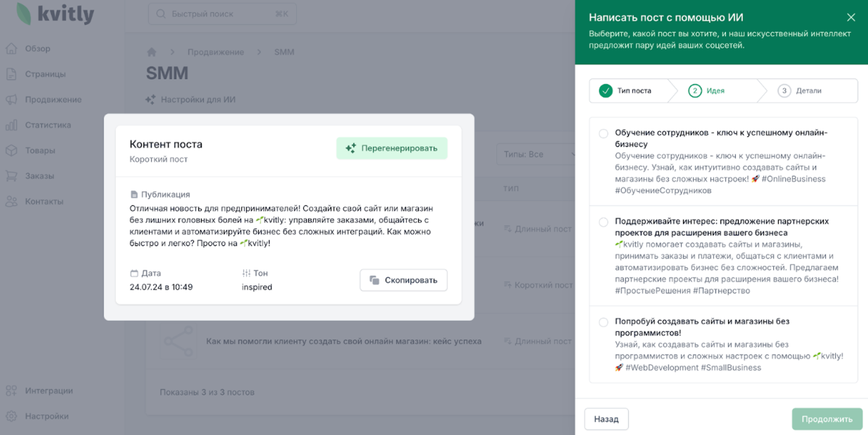Click Продолжить button
868x435 pixels.
pyautogui.click(x=827, y=419)
